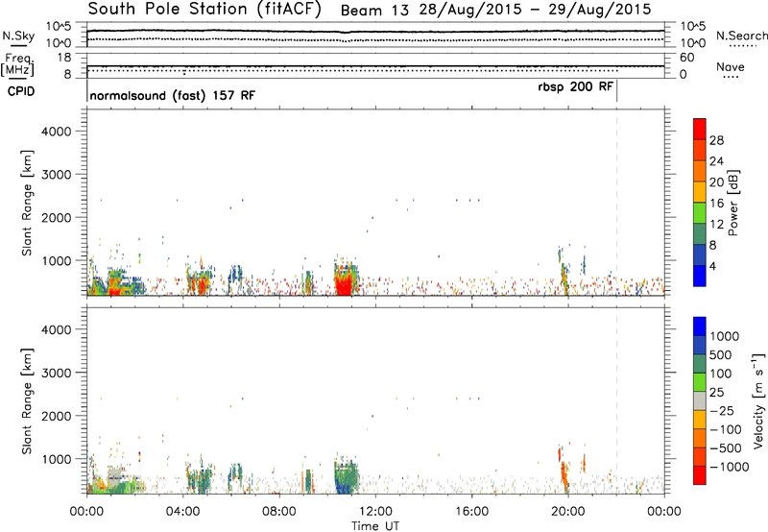
Task: Click the '12:00' time axis label
Action: click(x=375, y=512)
